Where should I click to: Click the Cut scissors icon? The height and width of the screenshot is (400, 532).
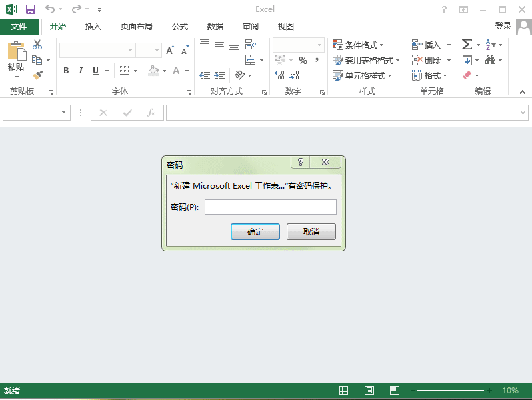pyautogui.click(x=37, y=45)
